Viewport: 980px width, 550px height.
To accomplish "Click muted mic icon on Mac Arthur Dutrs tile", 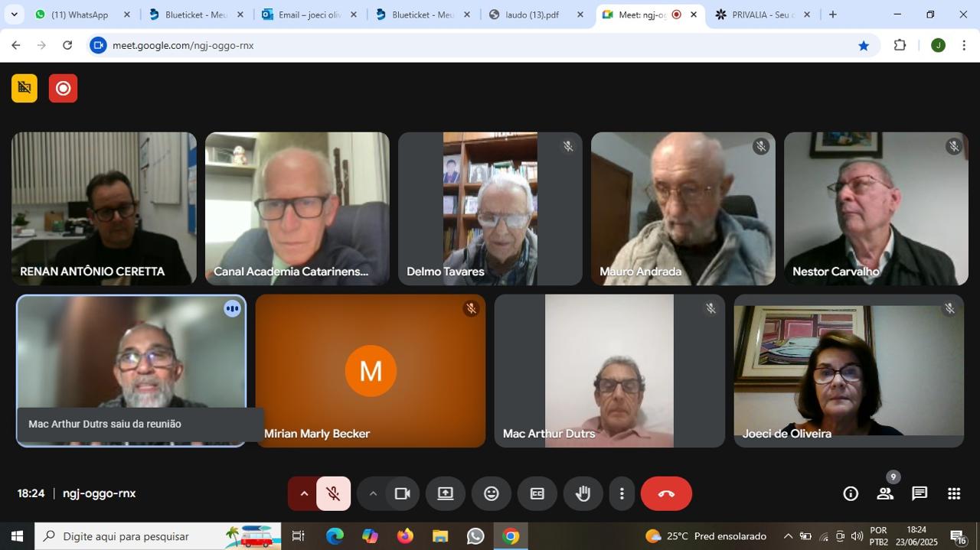I will tap(710, 308).
